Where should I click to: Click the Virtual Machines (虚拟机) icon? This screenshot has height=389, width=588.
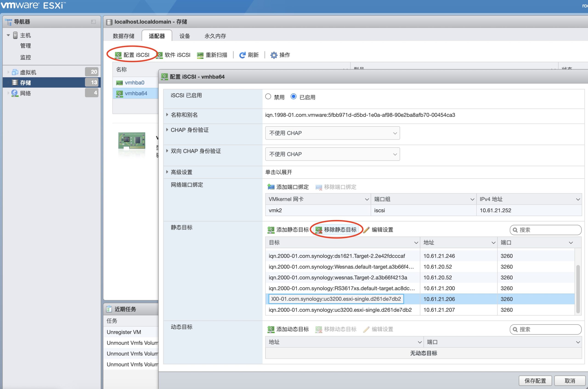15,72
